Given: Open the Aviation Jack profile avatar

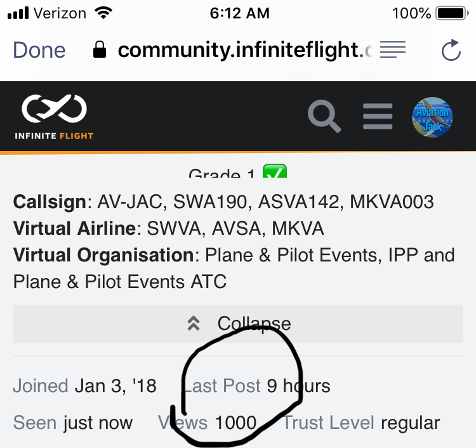Looking at the screenshot, I should point(432,117).
